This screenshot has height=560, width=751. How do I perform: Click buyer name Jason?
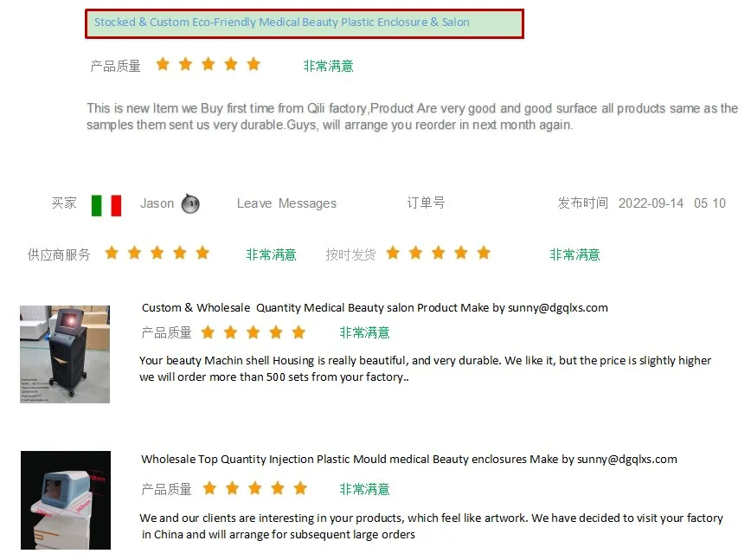157,203
